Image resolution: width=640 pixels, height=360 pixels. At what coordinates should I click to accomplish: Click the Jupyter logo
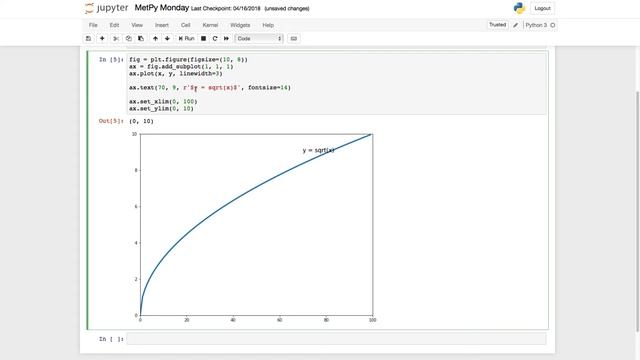pyautogui.click(x=106, y=8)
